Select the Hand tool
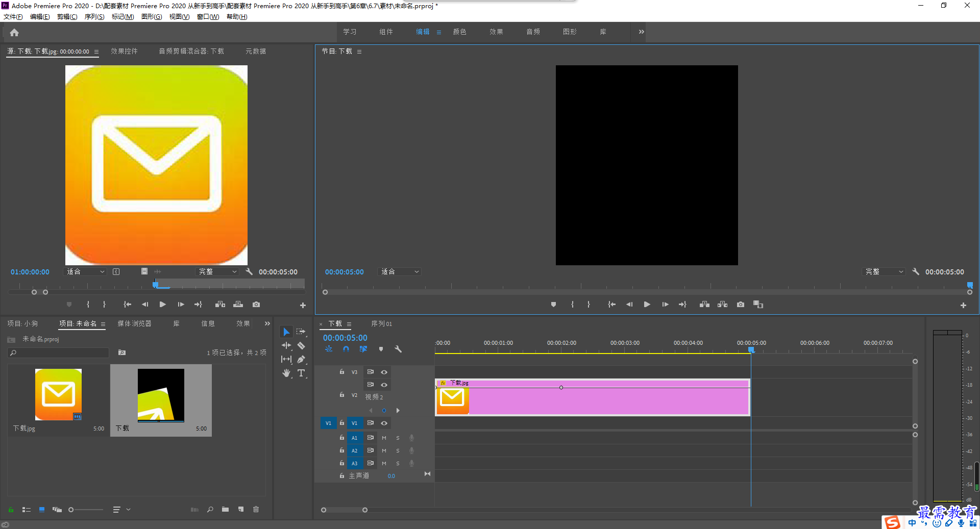Screen dimensions: 980x529 pos(286,373)
